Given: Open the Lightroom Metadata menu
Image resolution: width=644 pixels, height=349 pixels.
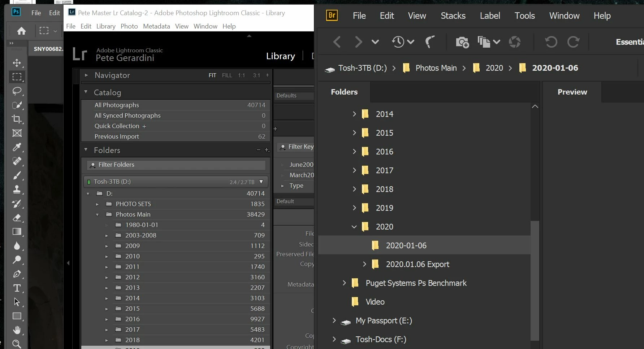Looking at the screenshot, I should pos(156,26).
